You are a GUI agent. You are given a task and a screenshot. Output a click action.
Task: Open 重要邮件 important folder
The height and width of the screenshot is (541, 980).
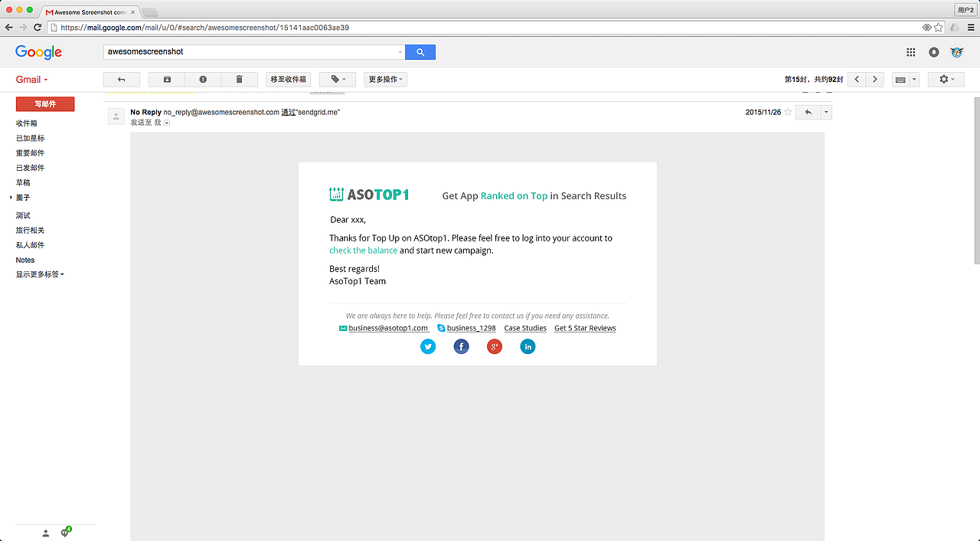(31, 152)
